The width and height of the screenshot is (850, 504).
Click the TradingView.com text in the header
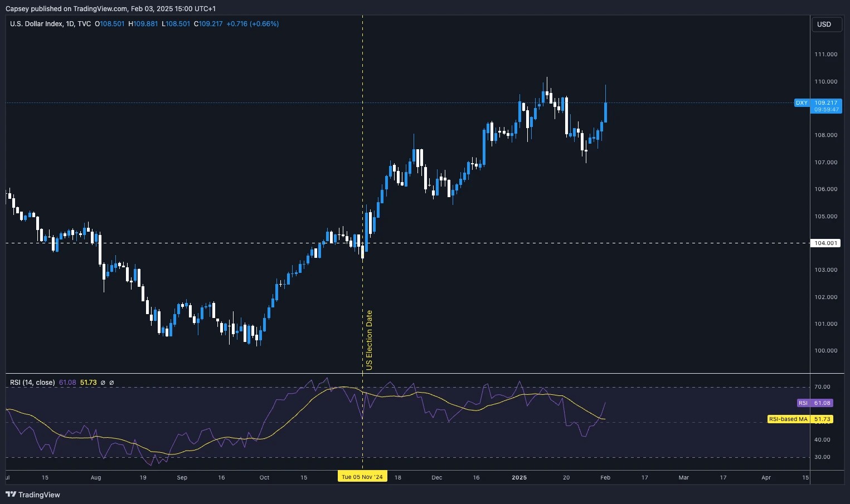click(x=100, y=8)
